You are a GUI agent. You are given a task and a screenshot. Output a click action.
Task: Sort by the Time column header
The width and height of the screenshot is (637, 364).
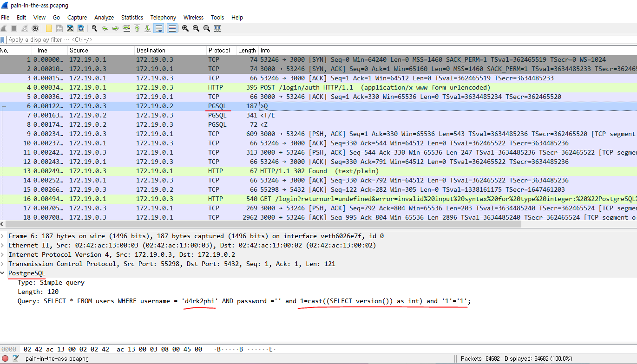[x=50, y=50]
